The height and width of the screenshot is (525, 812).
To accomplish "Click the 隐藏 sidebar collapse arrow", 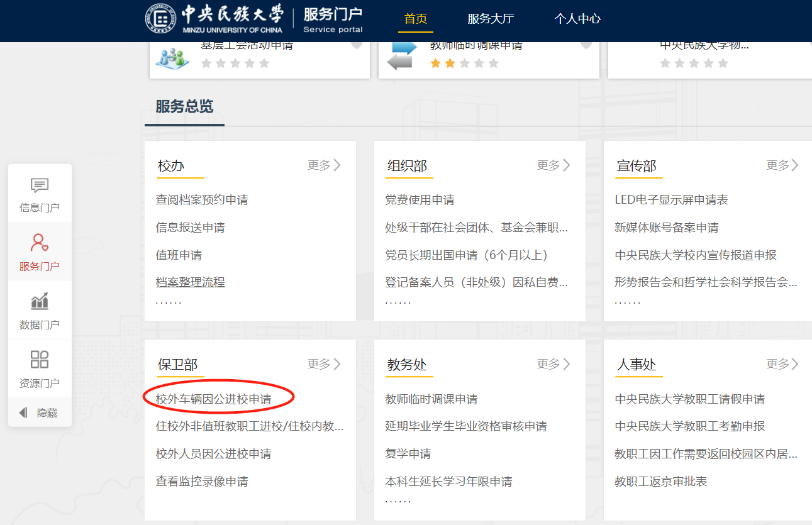I will pyautogui.click(x=24, y=413).
